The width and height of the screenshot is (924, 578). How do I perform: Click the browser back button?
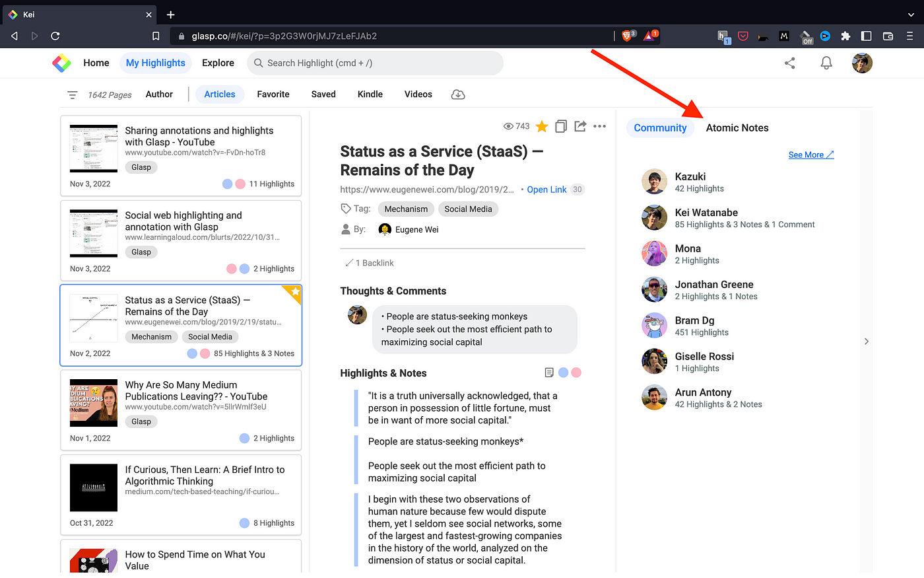click(x=15, y=36)
